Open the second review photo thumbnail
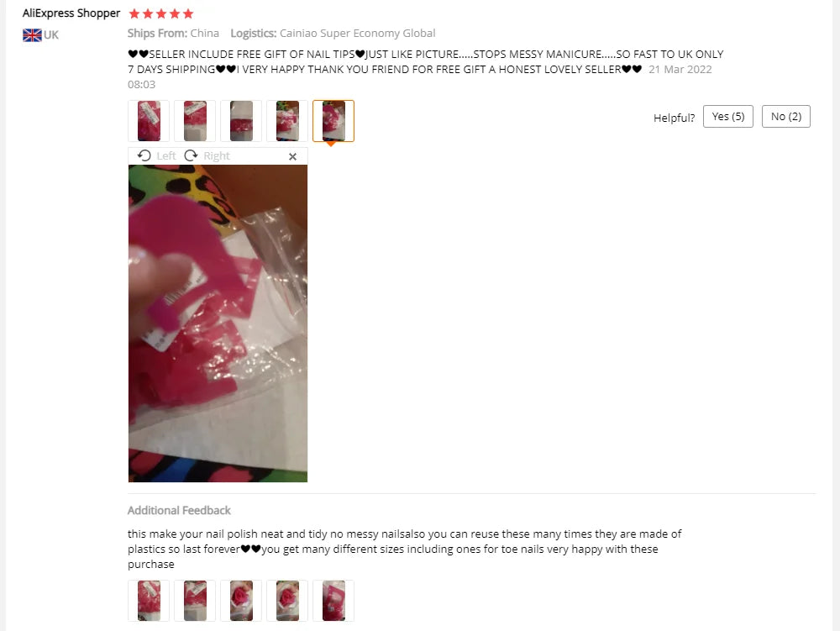This screenshot has height=631, width=840. pyautogui.click(x=195, y=121)
